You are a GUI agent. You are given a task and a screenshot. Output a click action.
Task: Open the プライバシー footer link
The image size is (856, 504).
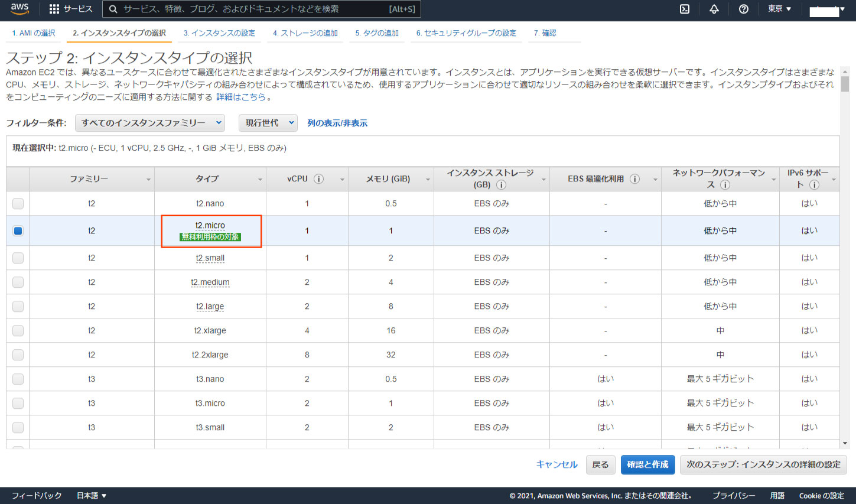733,496
